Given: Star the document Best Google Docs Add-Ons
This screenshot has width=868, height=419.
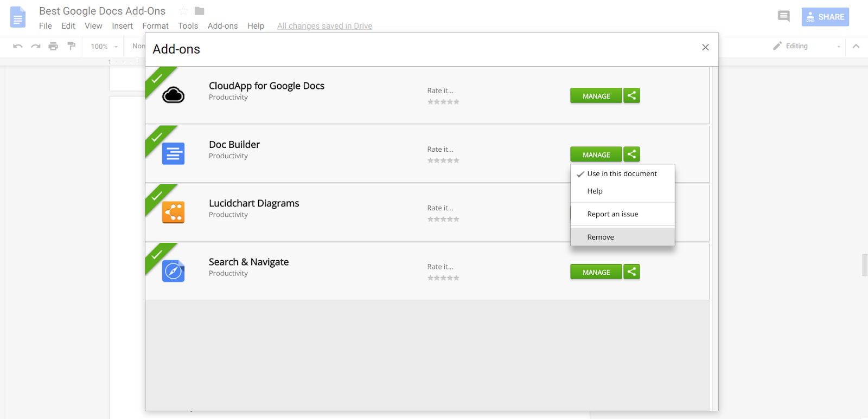Looking at the screenshot, I should click(183, 11).
